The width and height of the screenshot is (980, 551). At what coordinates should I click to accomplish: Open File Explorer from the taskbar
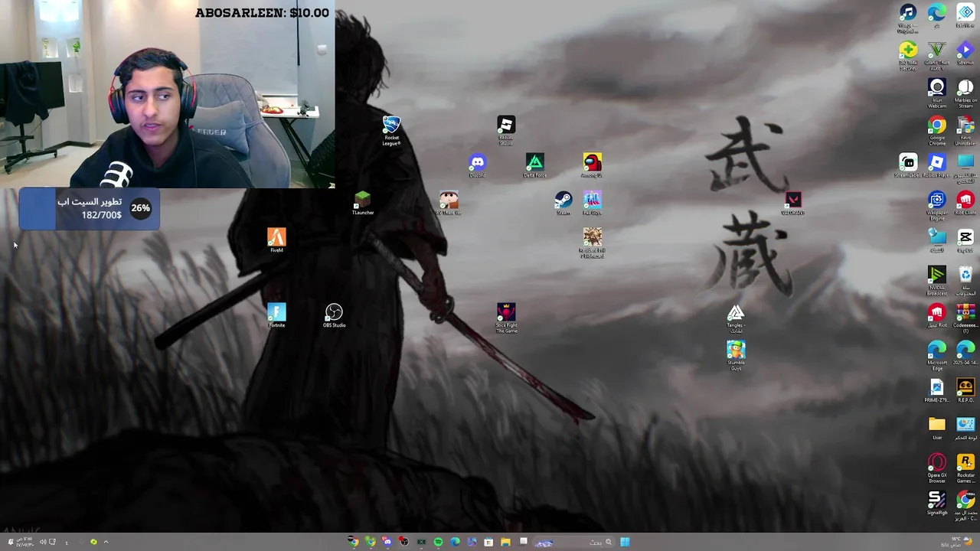coord(505,542)
